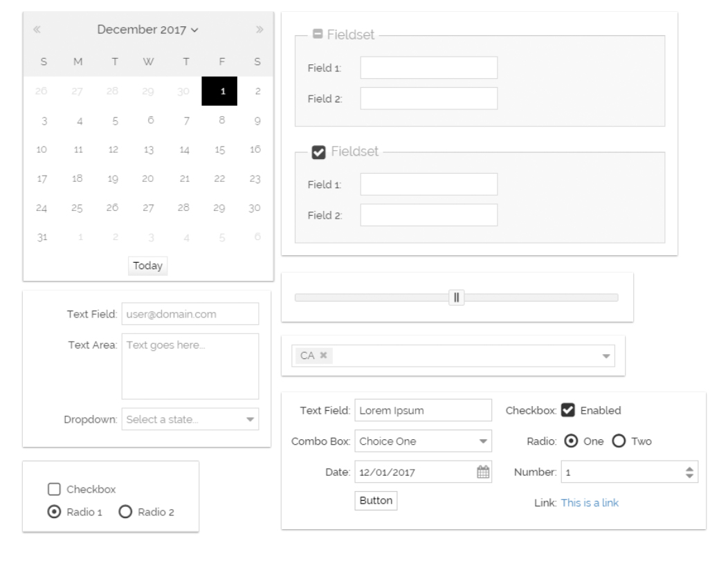This screenshot has width=728, height=581.
Task: Open the December 2017 month dropdown
Action: click(x=147, y=30)
